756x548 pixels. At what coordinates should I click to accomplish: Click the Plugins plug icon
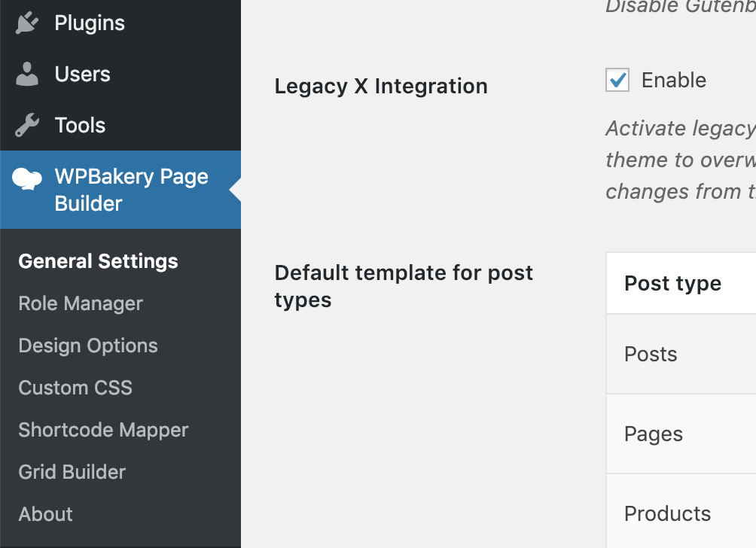point(27,23)
